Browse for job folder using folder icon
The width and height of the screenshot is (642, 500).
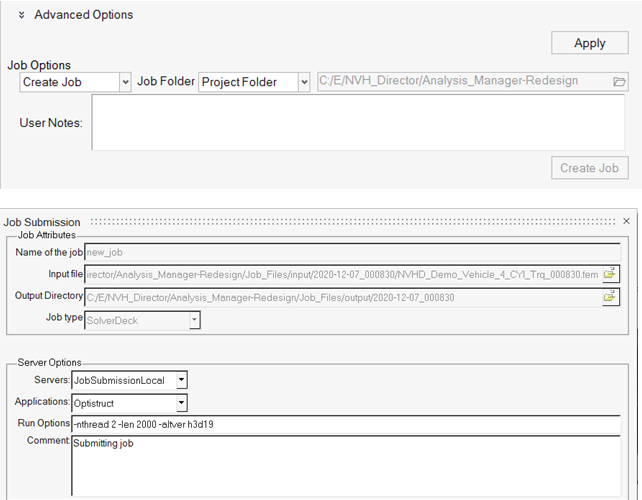tap(619, 81)
